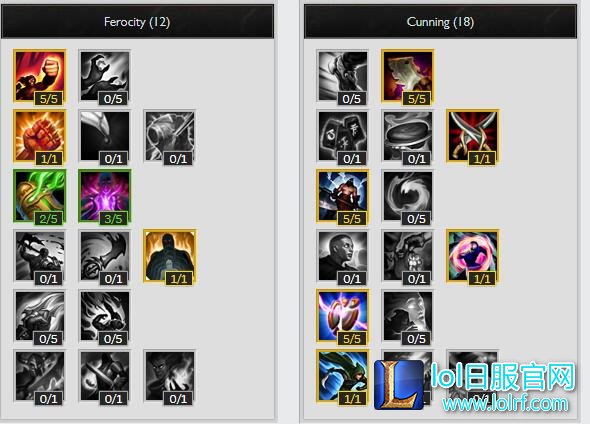
Task: Open the Cunning (18) tree header
Action: point(440,22)
